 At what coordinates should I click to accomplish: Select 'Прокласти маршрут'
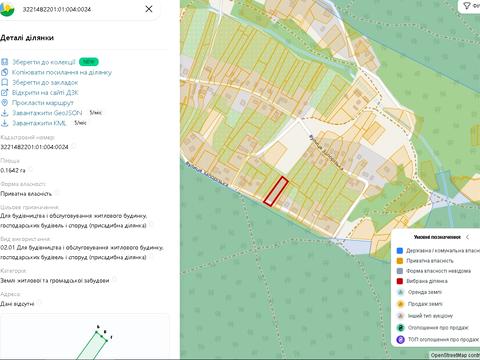point(43,103)
